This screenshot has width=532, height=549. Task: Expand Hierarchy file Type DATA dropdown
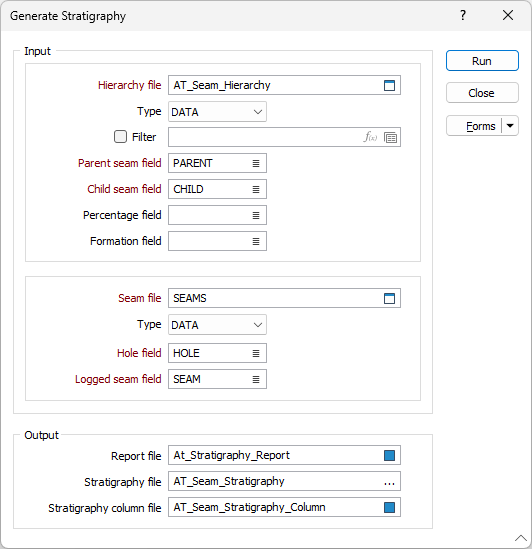(x=217, y=112)
